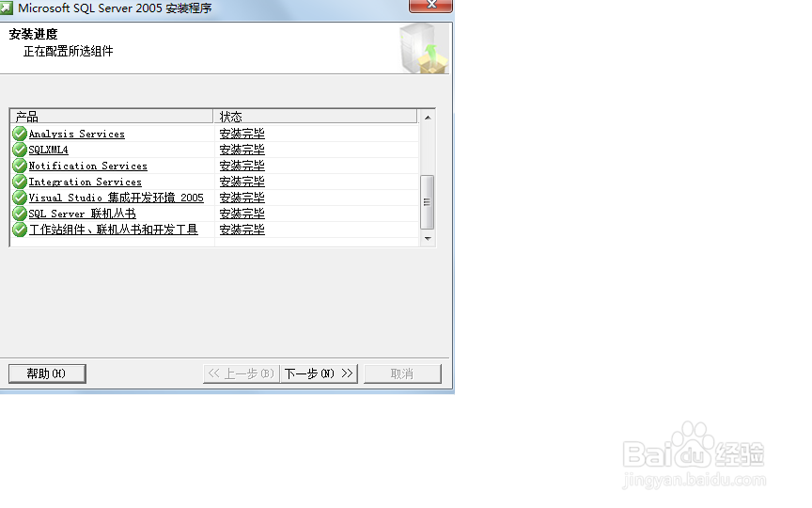Image resolution: width=812 pixels, height=508 pixels.
Task: Open 工作站组件、联机丛书和开发工具 link
Action: tap(114, 230)
